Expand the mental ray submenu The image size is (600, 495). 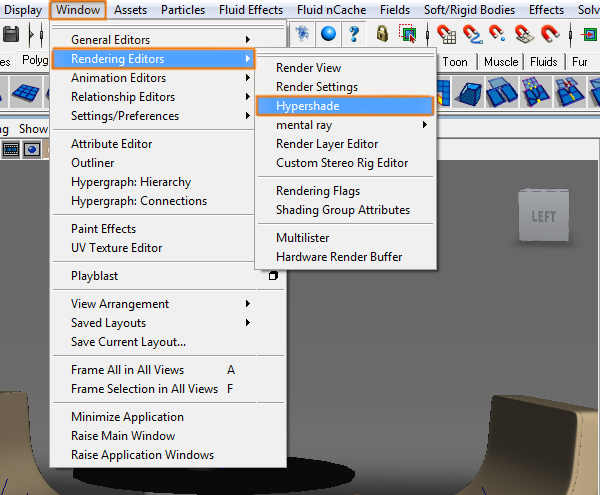click(x=345, y=125)
